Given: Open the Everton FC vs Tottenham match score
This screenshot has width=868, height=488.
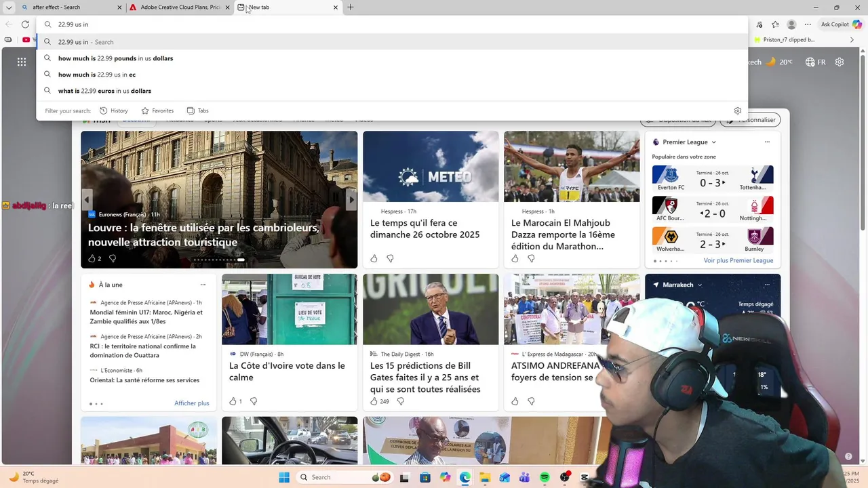Looking at the screenshot, I should coord(713,178).
